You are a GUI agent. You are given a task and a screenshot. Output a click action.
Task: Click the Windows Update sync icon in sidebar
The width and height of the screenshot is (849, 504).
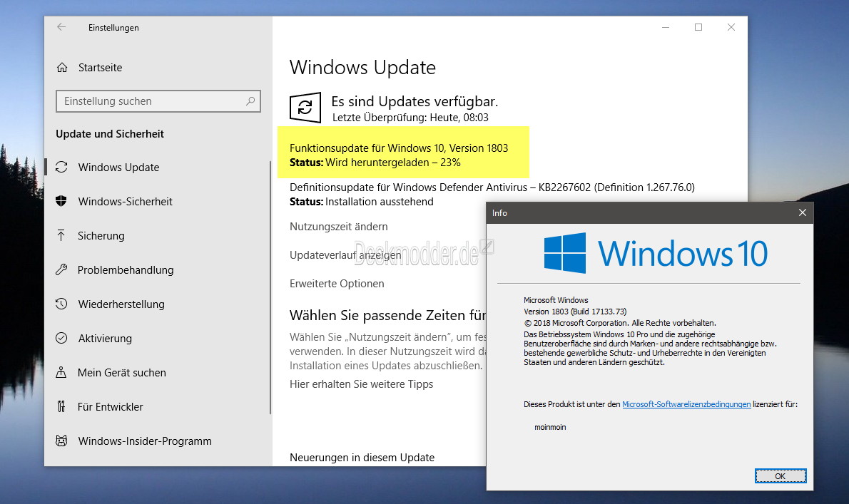tap(62, 167)
